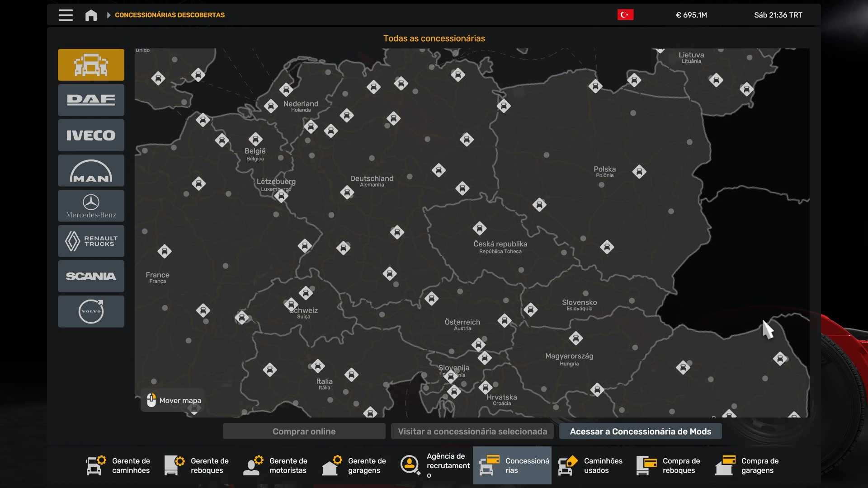Show only Volvo dealerships

[x=91, y=311]
